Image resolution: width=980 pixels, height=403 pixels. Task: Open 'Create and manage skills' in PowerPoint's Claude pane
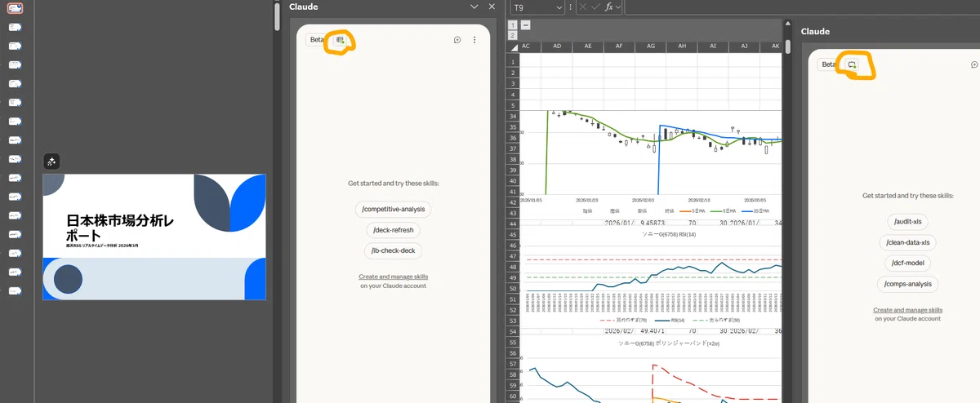394,277
